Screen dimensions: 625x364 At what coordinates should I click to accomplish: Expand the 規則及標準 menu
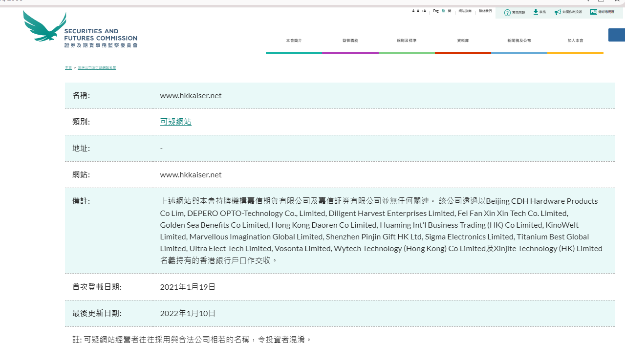tap(407, 41)
